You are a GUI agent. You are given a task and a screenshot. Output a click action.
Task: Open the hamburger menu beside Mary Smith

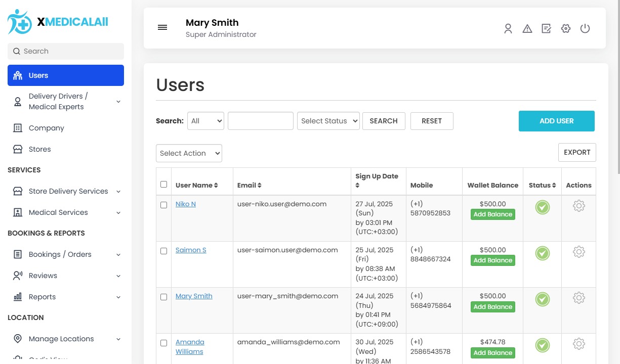click(162, 27)
